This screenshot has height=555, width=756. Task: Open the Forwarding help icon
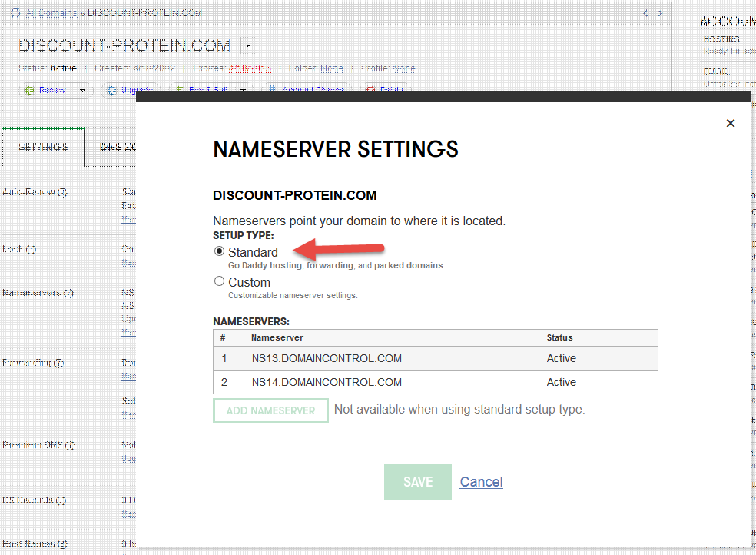58,363
